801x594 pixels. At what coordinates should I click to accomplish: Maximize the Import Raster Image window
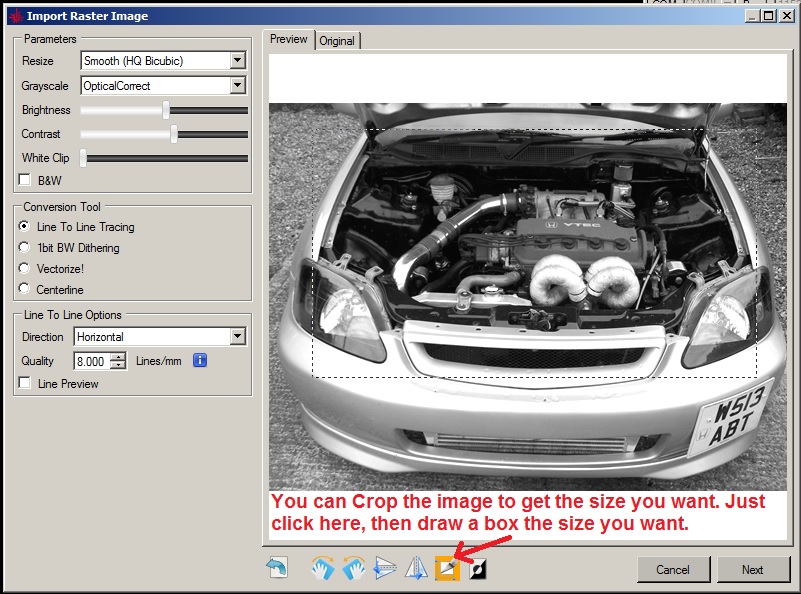coord(768,16)
